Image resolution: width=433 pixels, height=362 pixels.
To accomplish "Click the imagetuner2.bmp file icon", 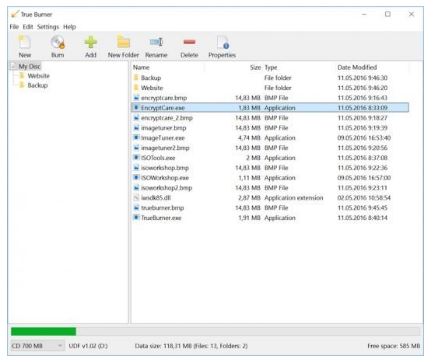I will point(136,148).
